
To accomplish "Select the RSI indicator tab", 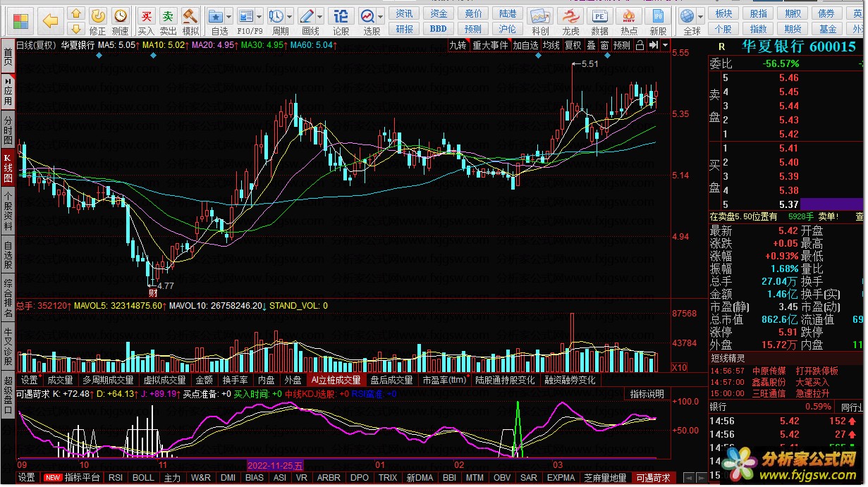I will pyautogui.click(x=114, y=478).
